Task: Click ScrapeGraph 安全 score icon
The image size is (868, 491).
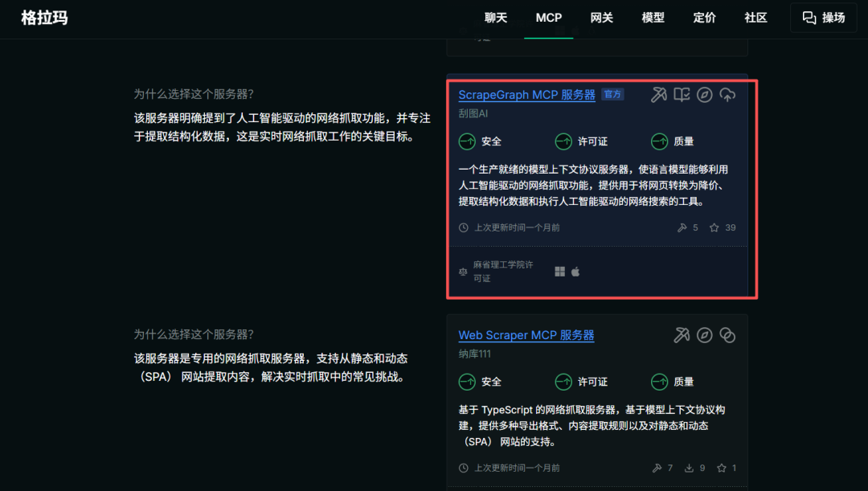Action: coord(467,141)
